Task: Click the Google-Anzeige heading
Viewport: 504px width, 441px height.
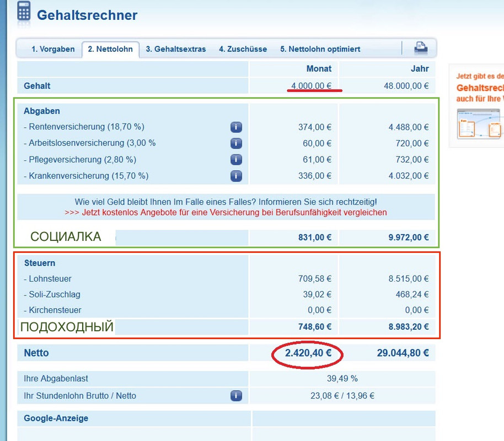Action: click(x=56, y=418)
